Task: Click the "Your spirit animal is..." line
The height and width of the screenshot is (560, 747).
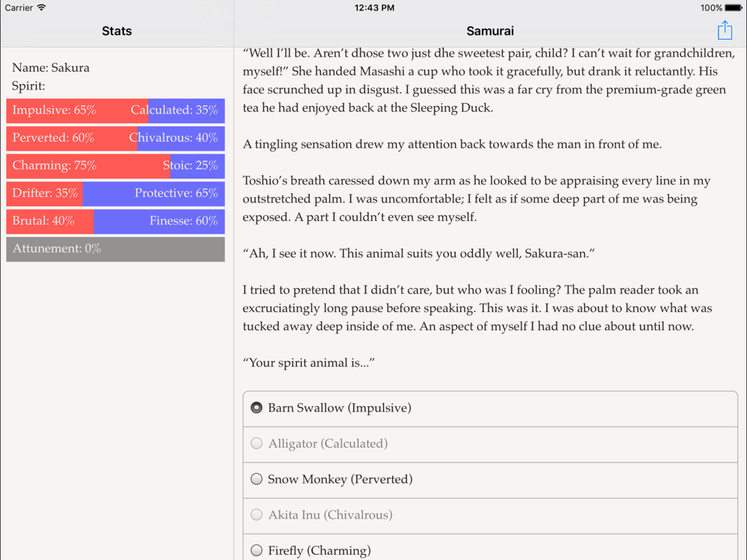Action: [309, 363]
